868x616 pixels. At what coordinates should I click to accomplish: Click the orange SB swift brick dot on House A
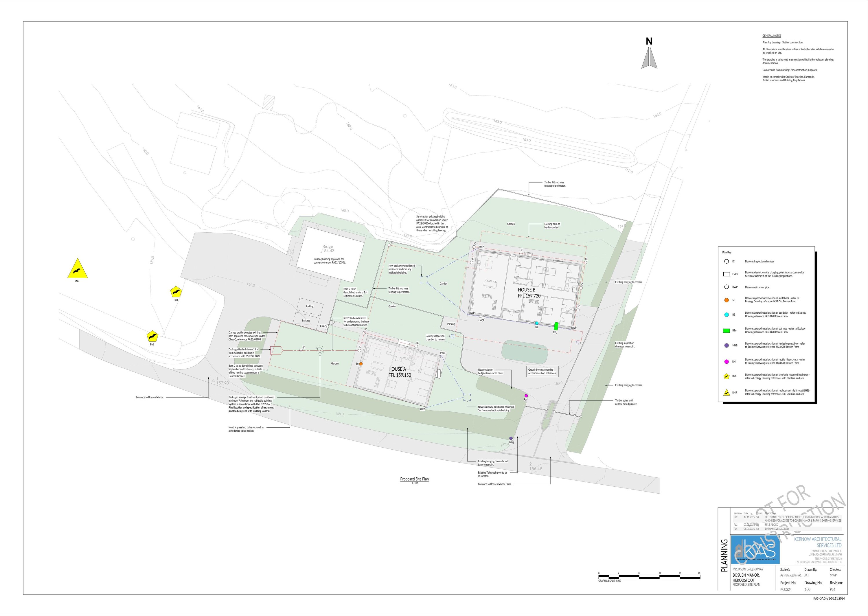(x=361, y=364)
